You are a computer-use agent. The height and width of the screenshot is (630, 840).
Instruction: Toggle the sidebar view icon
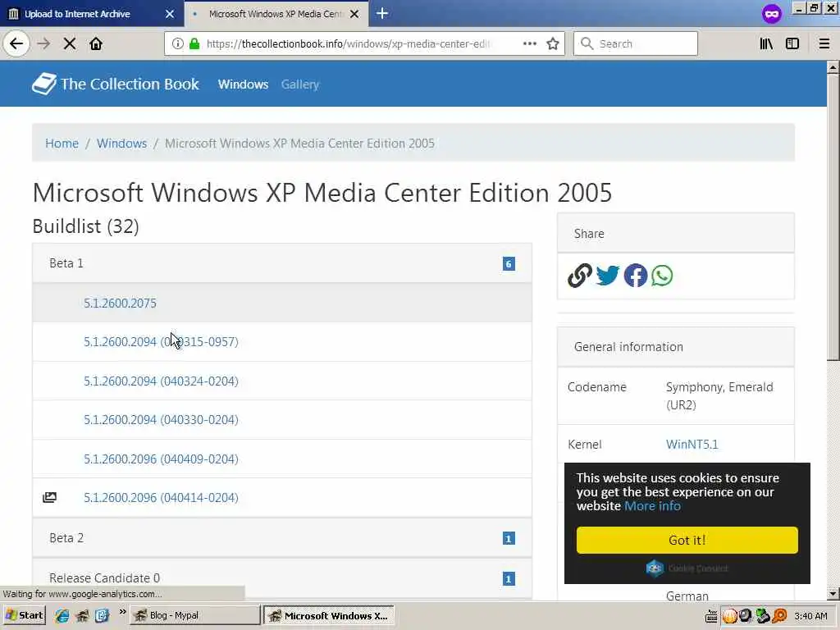[792, 43]
